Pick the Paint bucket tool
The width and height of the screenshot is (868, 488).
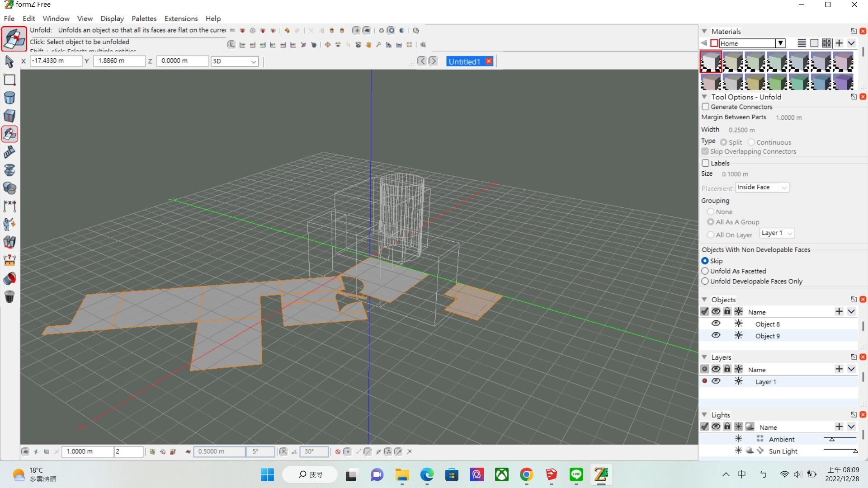pos(9,279)
